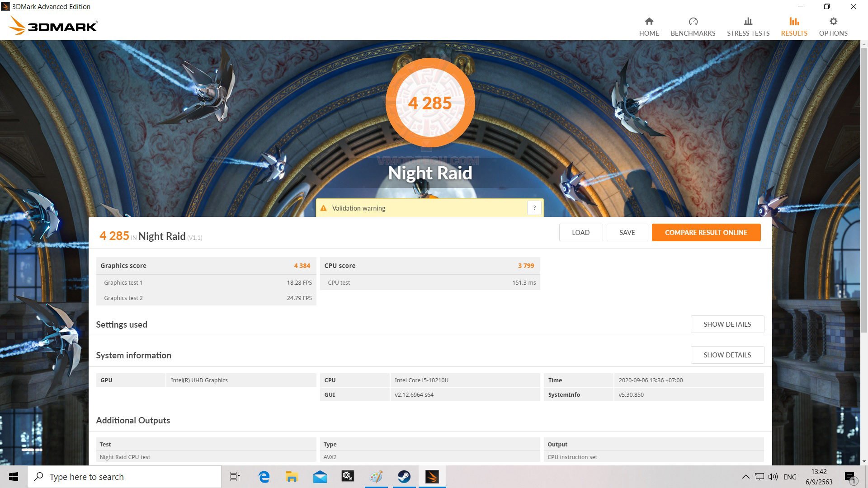Open Microsoft Edge from the taskbar
Screen dimensions: 868x488
click(x=264, y=477)
